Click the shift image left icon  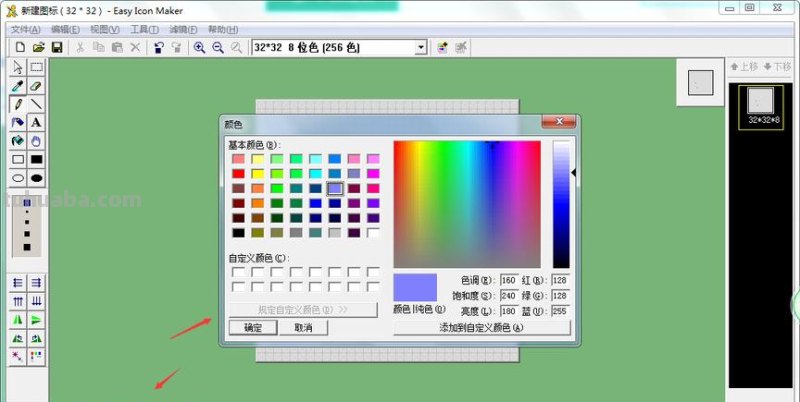coord(18,283)
